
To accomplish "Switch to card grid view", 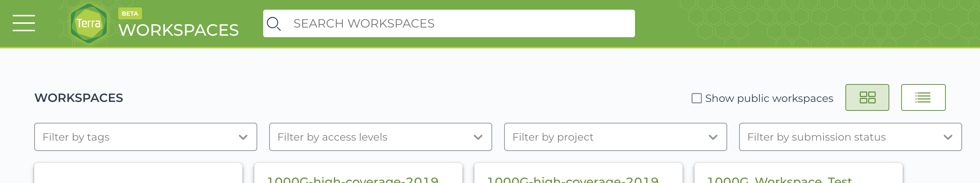I will [867, 97].
